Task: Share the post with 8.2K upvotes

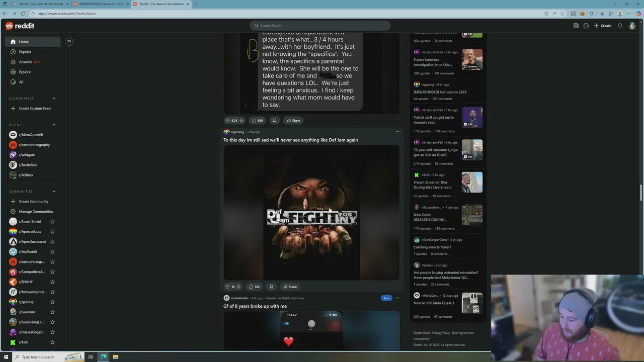Action: pyautogui.click(x=293, y=120)
